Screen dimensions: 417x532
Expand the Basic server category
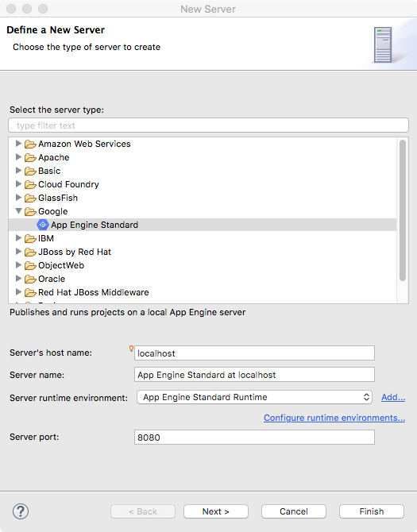click(x=18, y=171)
